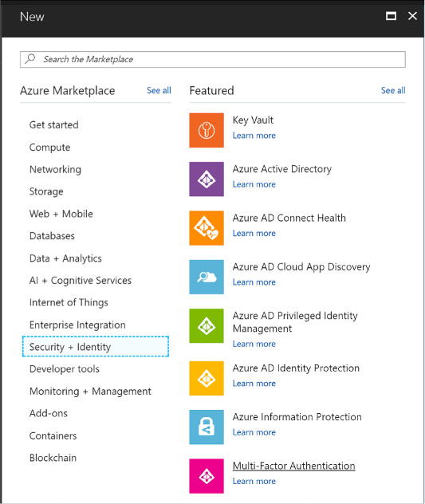Image resolution: width=425 pixels, height=504 pixels.
Task: Maximize the New blade
Action: 391,16
